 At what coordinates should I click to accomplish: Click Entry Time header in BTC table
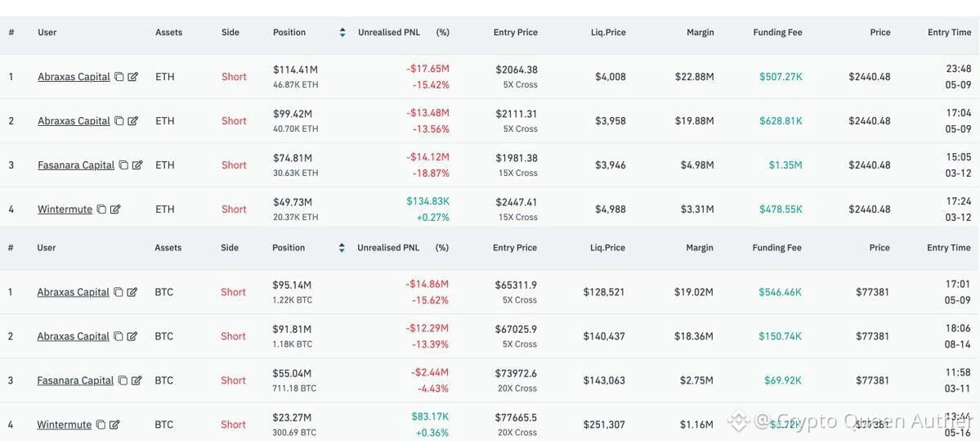tap(949, 248)
